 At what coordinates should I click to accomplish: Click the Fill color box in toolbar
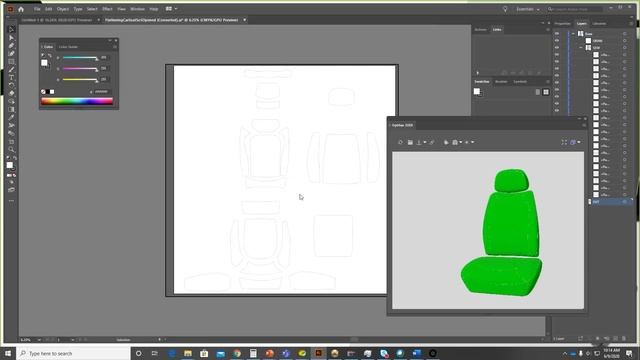pyautogui.click(x=10, y=165)
